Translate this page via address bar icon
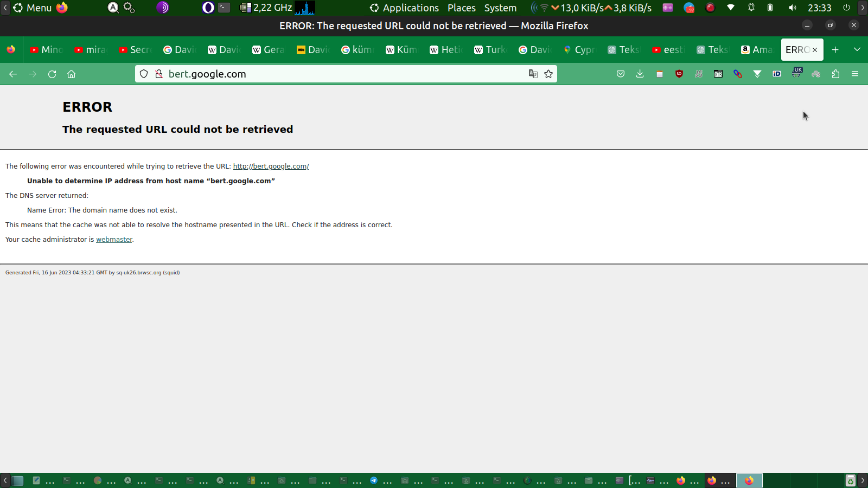This screenshot has height=488, width=868. (533, 74)
